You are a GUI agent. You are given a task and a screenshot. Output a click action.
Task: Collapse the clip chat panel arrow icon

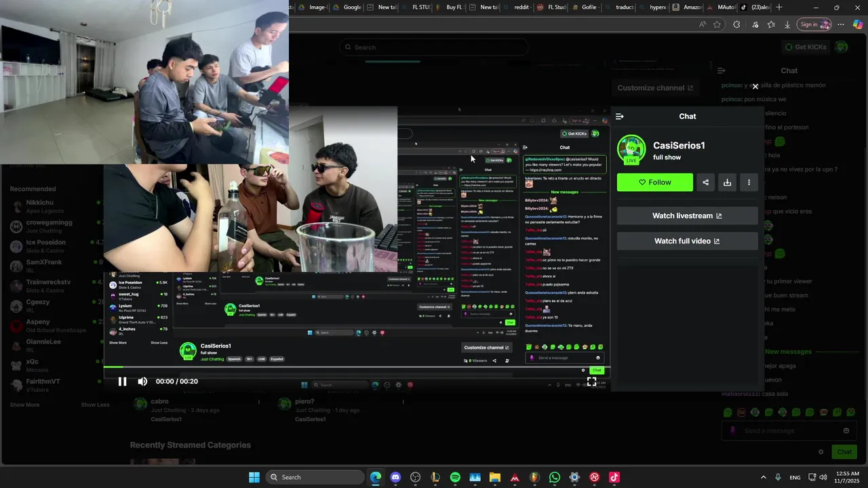[619, 117]
